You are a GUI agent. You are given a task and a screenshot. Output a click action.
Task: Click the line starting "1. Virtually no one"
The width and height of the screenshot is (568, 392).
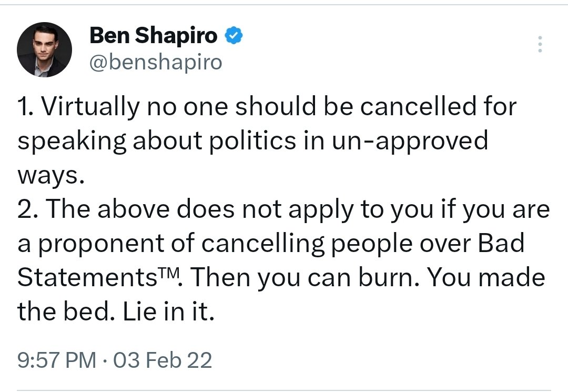[267, 106]
